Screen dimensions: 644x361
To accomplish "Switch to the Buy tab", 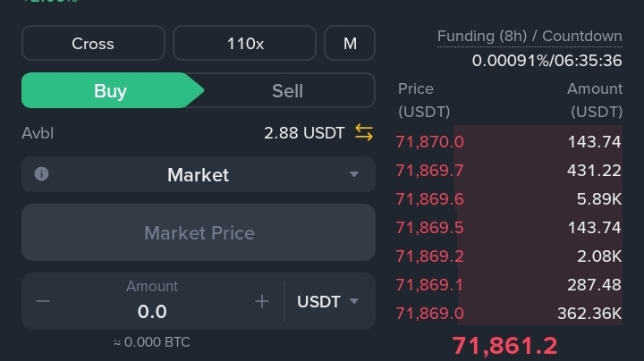I will click(x=110, y=91).
